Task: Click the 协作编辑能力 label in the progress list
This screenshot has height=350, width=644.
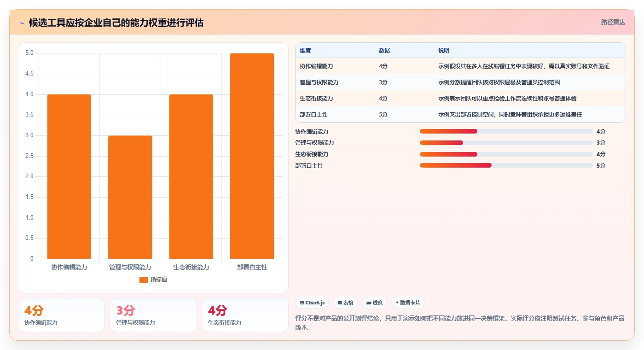Action: [x=312, y=132]
